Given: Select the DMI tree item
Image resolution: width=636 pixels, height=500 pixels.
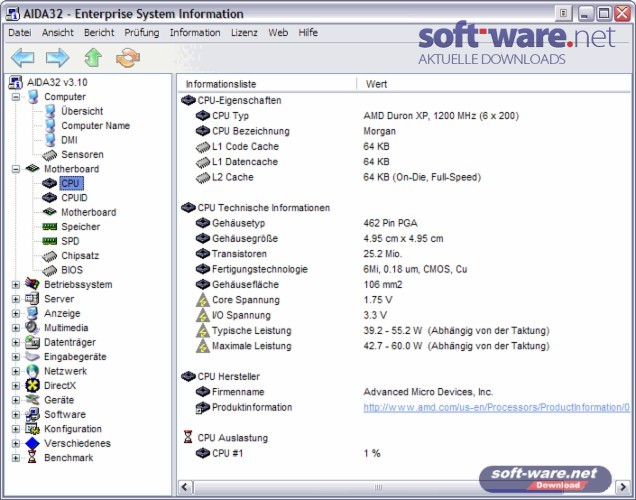Looking at the screenshot, I should click(x=69, y=140).
